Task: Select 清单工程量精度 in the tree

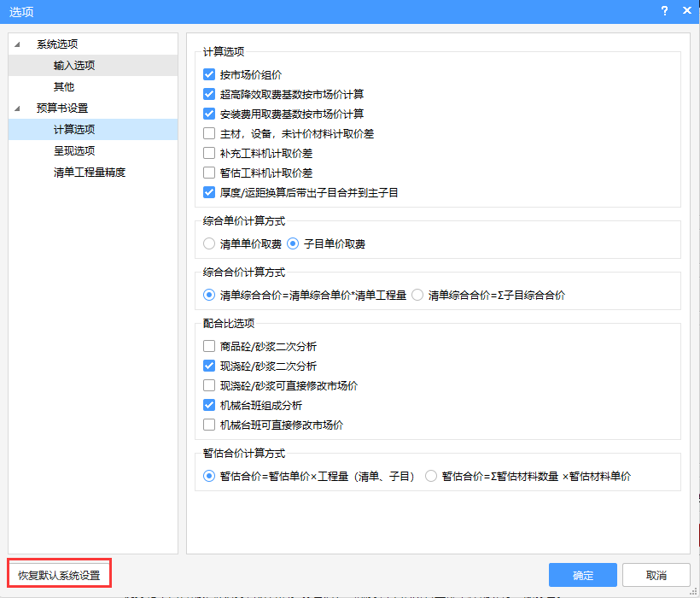Action: 90,173
